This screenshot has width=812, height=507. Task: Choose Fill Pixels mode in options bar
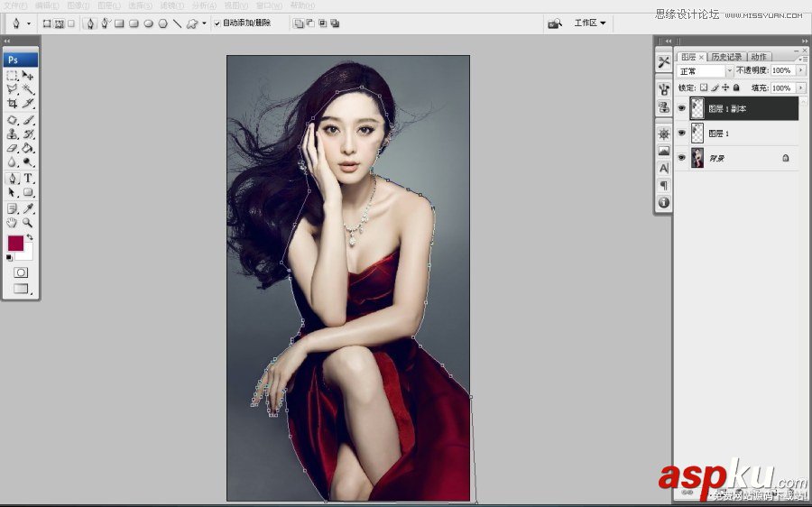pos(71,23)
